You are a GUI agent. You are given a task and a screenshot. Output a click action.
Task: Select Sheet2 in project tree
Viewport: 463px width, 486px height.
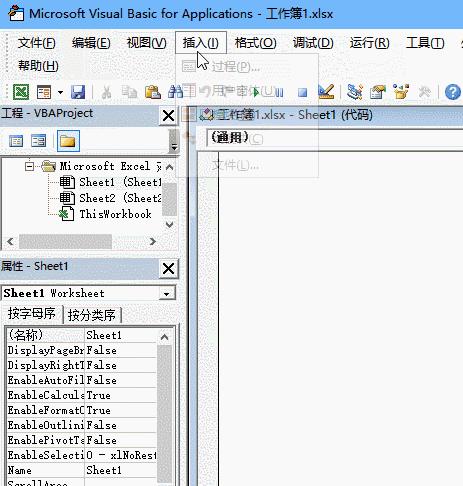(x=111, y=198)
